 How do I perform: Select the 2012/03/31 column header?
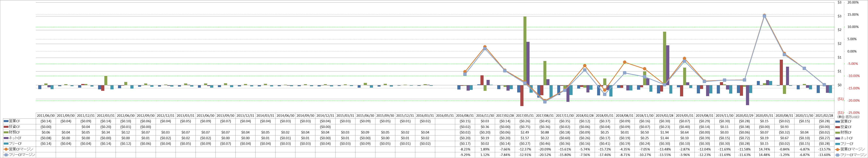tap(106, 116)
